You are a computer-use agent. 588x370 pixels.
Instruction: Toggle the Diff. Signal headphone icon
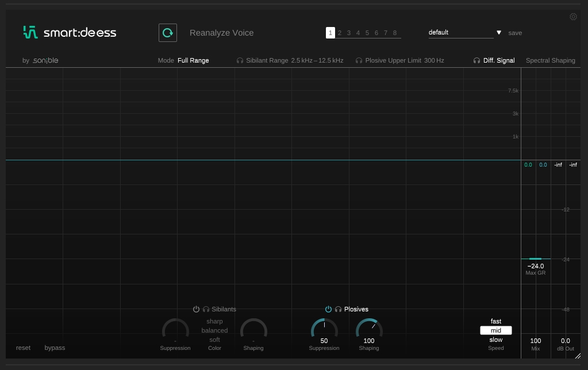[476, 61]
